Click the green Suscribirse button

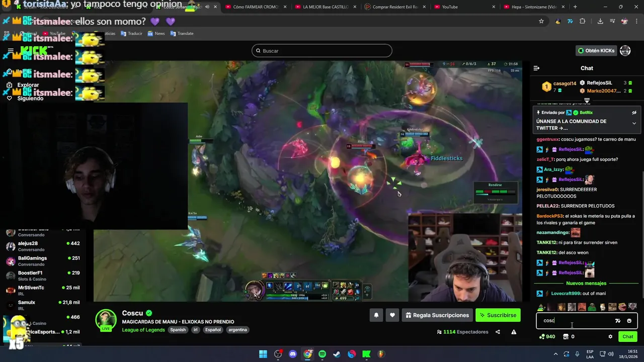pos(498,315)
